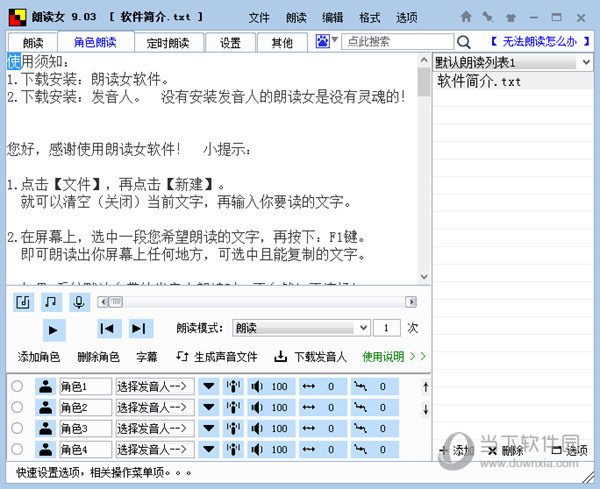Image resolution: width=600 pixels, height=489 pixels.
Task: Click the volume speaker icon for 角色2
Action: tap(256, 408)
